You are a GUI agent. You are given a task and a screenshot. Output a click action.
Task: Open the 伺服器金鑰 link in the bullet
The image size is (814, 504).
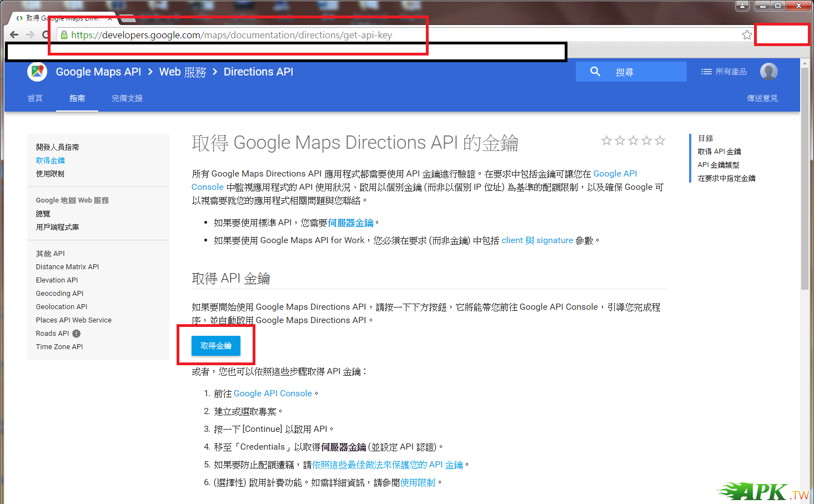pos(351,223)
